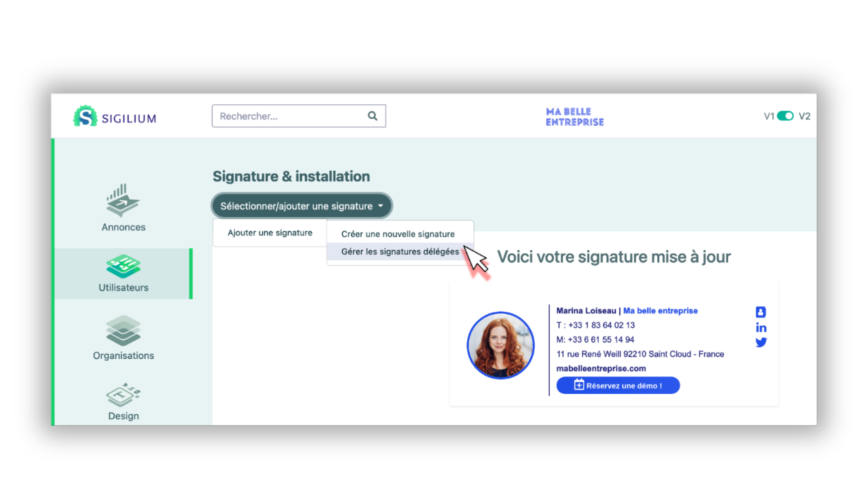Click the Réservez une démo button
Screen dimensions: 868x488
point(618,385)
